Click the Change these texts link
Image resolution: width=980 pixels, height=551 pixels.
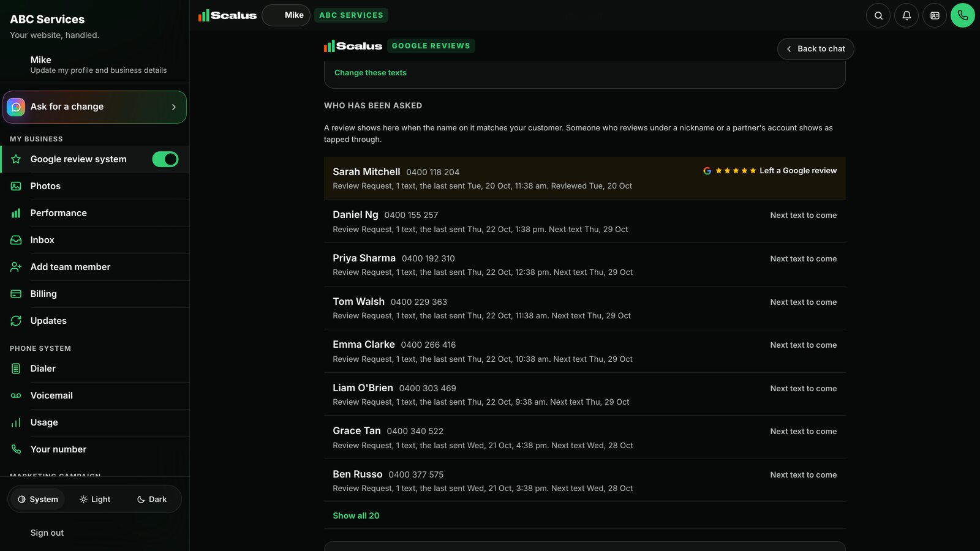coord(371,72)
